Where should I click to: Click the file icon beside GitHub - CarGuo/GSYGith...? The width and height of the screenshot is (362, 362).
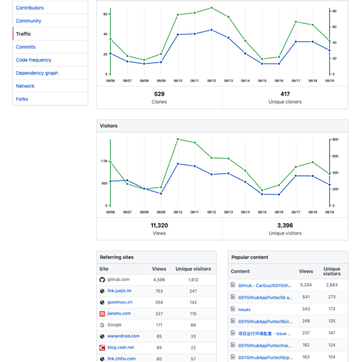coord(233,285)
